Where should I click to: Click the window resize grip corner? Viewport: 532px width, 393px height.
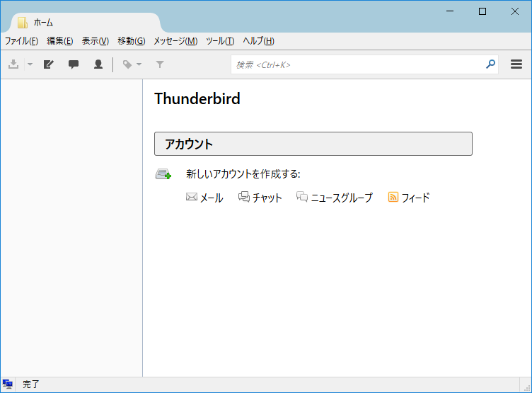pyautogui.click(x=527, y=388)
